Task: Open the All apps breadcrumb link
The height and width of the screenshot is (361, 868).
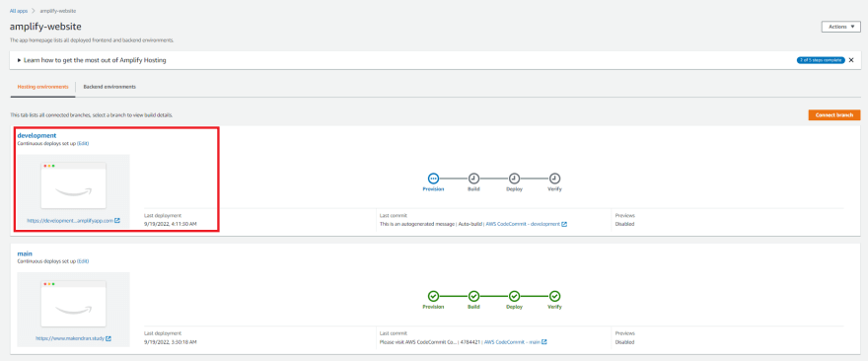Action: click(19, 11)
